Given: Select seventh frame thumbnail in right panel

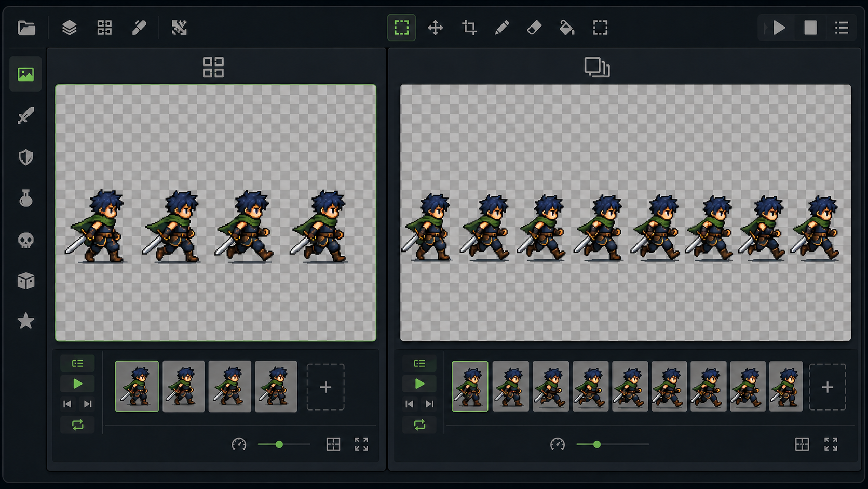Looking at the screenshot, I should tap(709, 387).
